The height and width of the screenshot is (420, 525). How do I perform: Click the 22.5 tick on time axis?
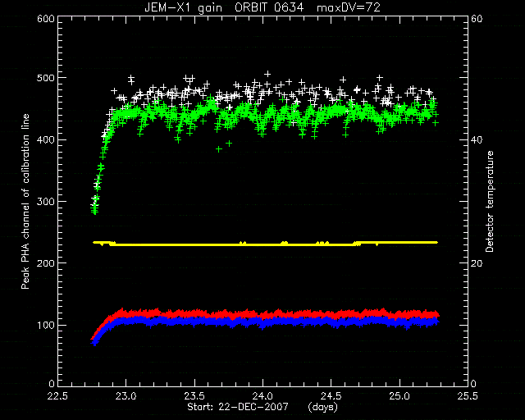[57, 396]
